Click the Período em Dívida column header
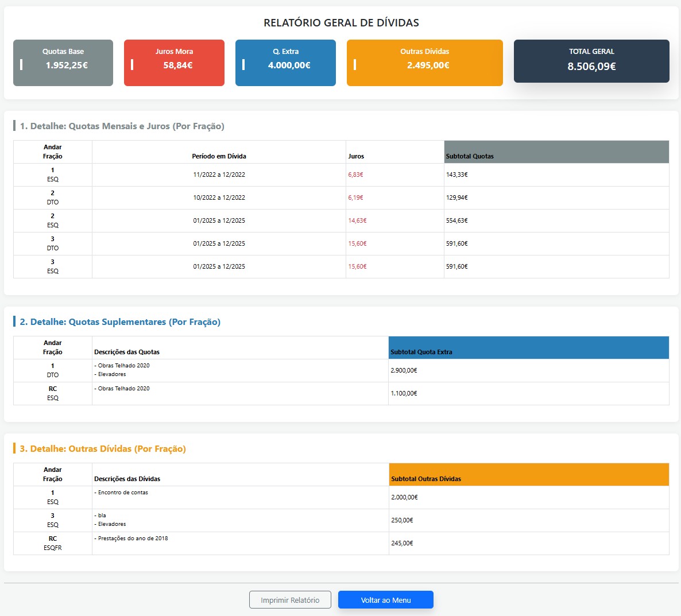The height and width of the screenshot is (616, 681). pos(219,156)
